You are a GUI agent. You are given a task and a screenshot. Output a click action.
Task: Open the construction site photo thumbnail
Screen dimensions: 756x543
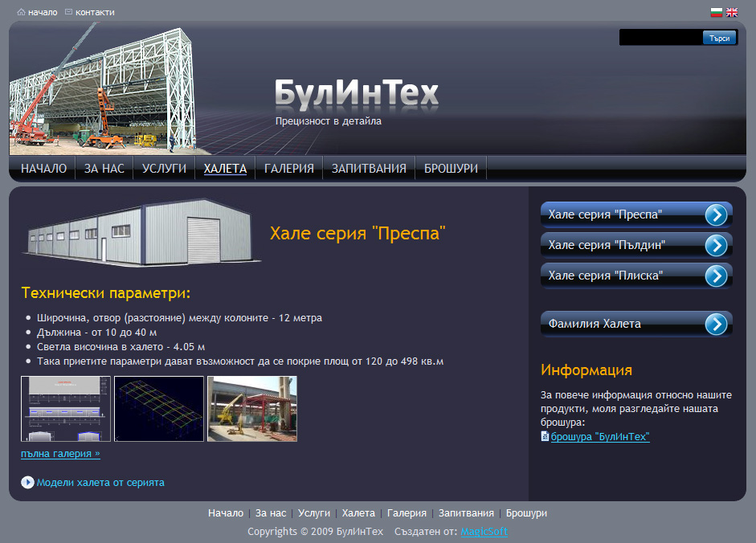252,409
